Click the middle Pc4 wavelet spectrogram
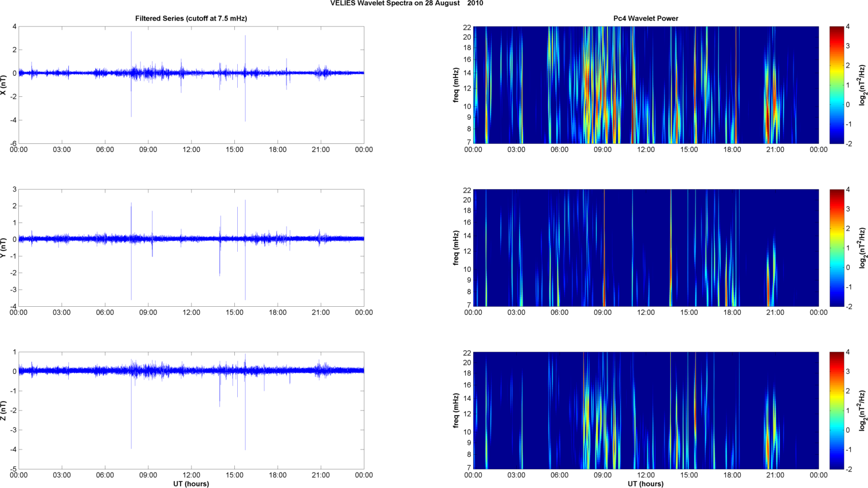This screenshot has width=868, height=488. [x=646, y=248]
